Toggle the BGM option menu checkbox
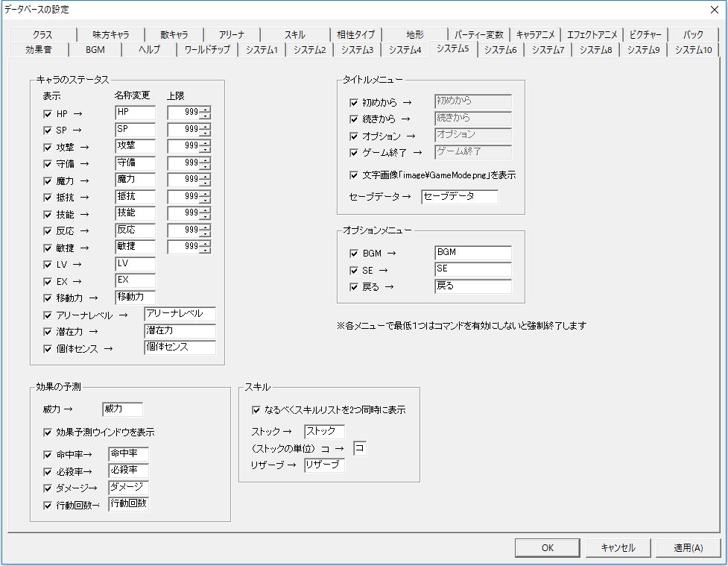728x566 pixels. coord(354,254)
